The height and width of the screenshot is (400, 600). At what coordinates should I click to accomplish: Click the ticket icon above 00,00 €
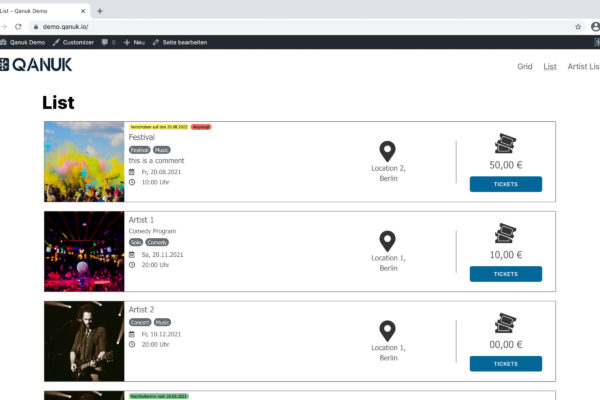click(505, 323)
